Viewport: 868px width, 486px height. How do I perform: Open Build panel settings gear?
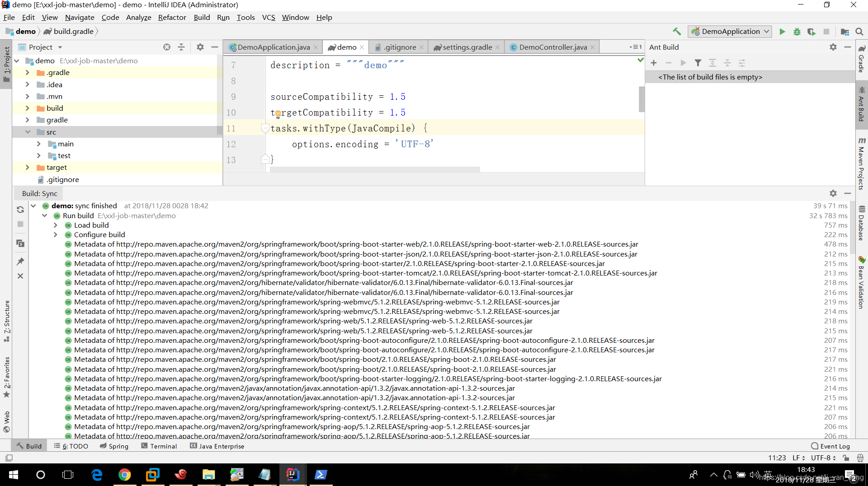click(833, 193)
